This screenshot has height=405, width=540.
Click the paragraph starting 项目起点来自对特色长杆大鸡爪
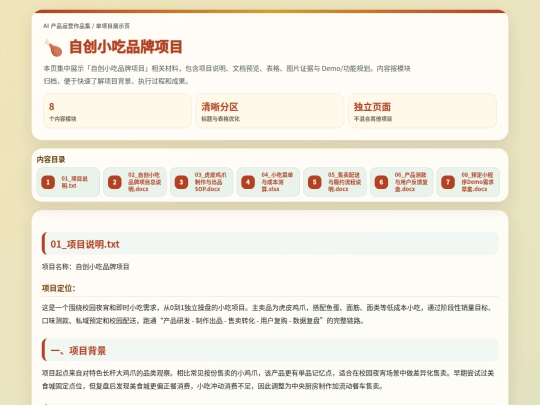pos(268,380)
